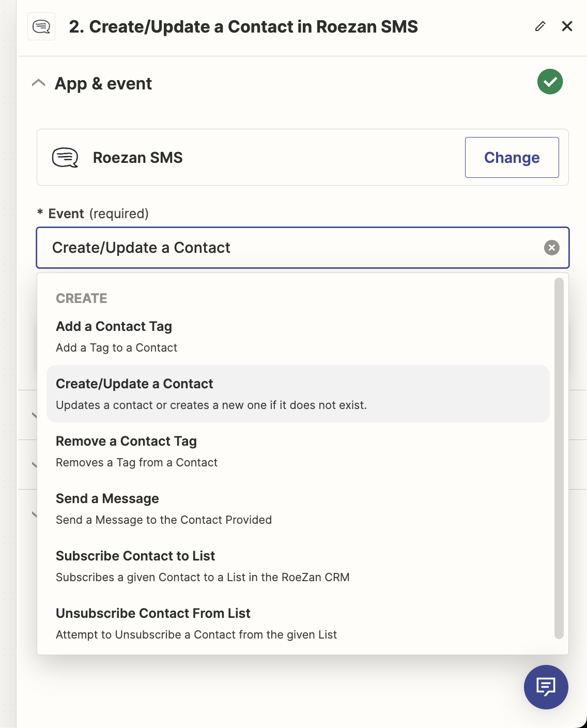Select the Add a Contact Tag event
The image size is (587, 728).
298,337
